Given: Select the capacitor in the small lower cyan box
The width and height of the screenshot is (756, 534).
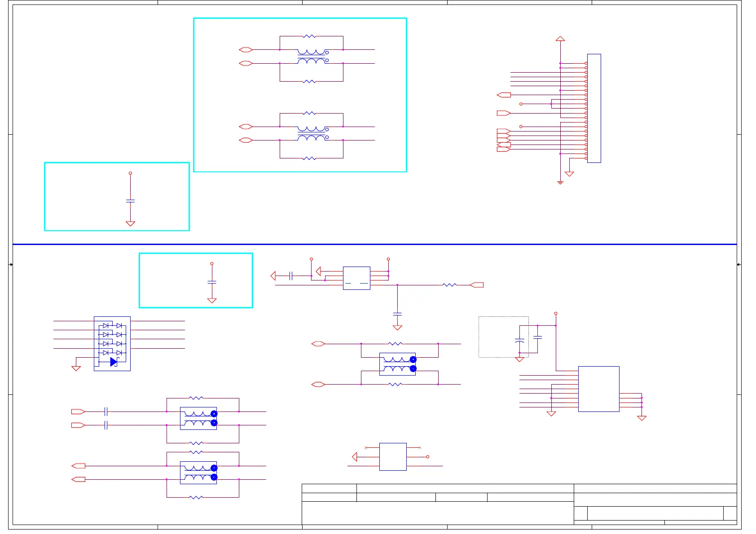Looking at the screenshot, I should pos(212,282).
